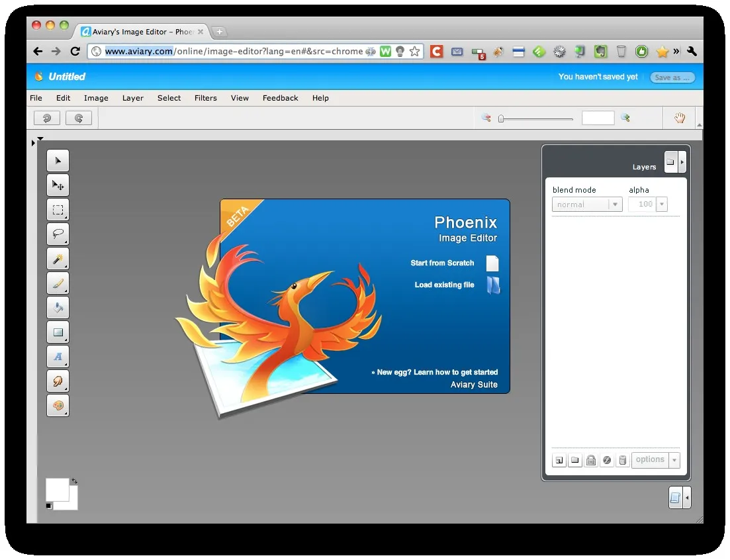Open the Edit menu

pos(63,98)
